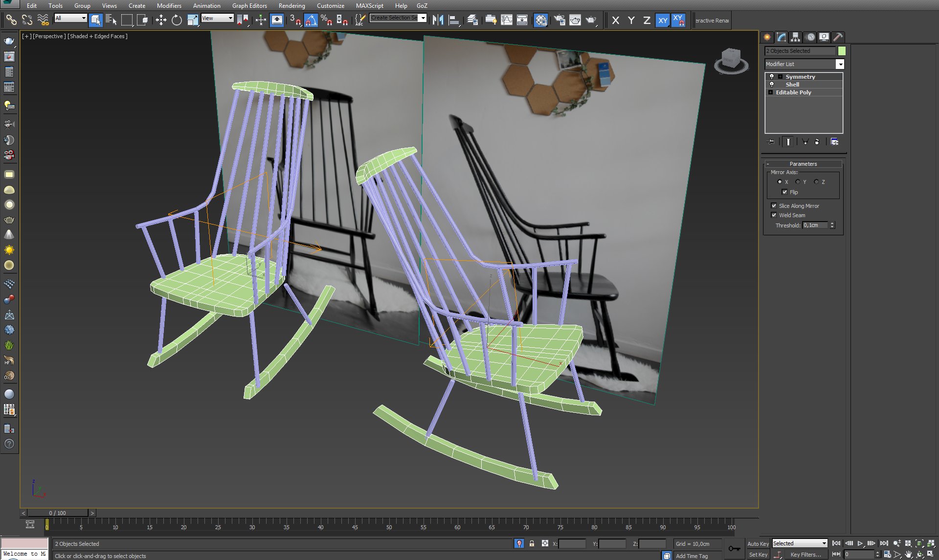Open Select by Name list icon
The height and width of the screenshot is (560, 939).
(111, 20)
